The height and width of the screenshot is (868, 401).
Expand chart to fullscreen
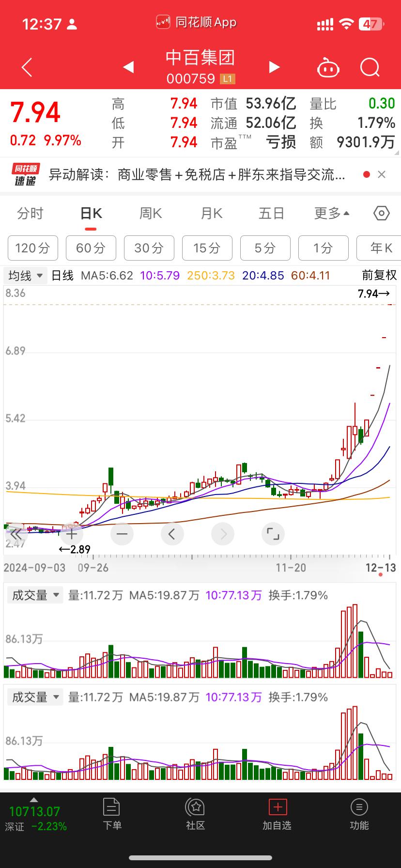273,534
